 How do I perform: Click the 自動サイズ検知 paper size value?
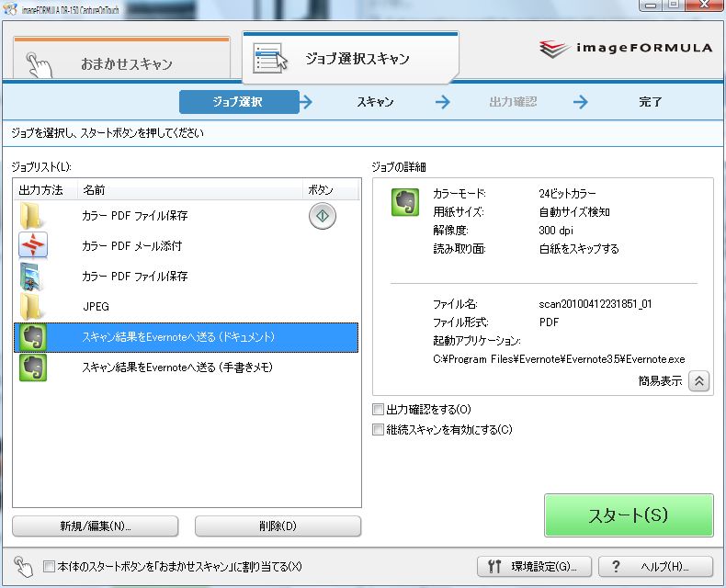574,211
